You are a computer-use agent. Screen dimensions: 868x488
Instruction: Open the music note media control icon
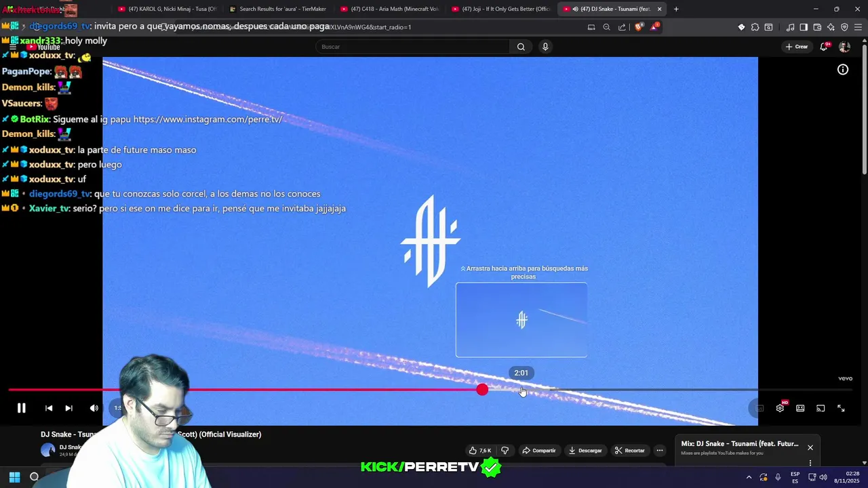pyautogui.click(x=790, y=27)
